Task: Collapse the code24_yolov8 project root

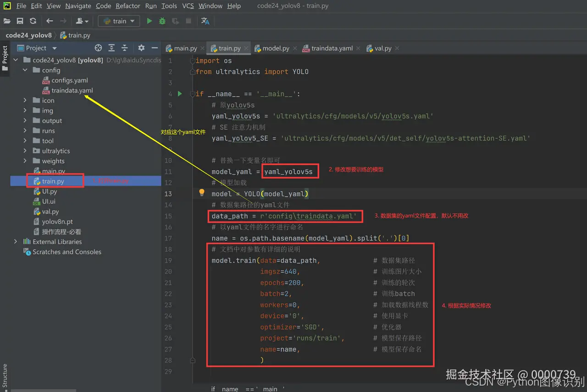Action: tap(16, 60)
